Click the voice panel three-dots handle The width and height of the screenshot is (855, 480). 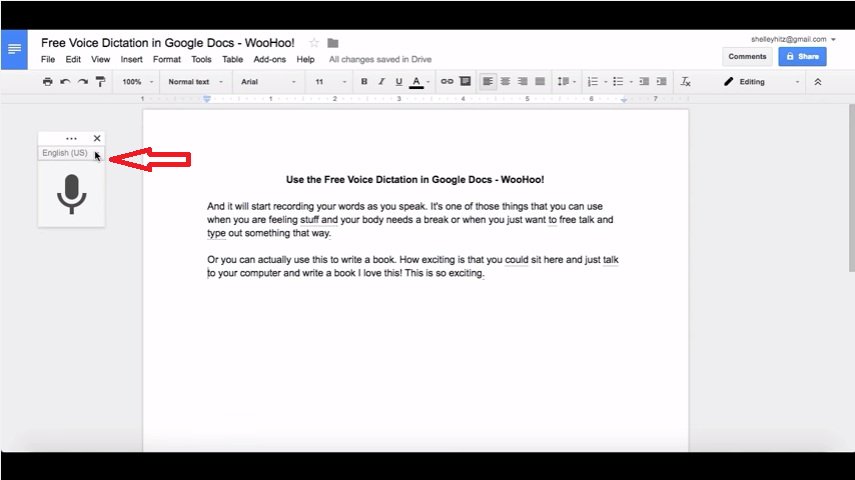(71, 139)
